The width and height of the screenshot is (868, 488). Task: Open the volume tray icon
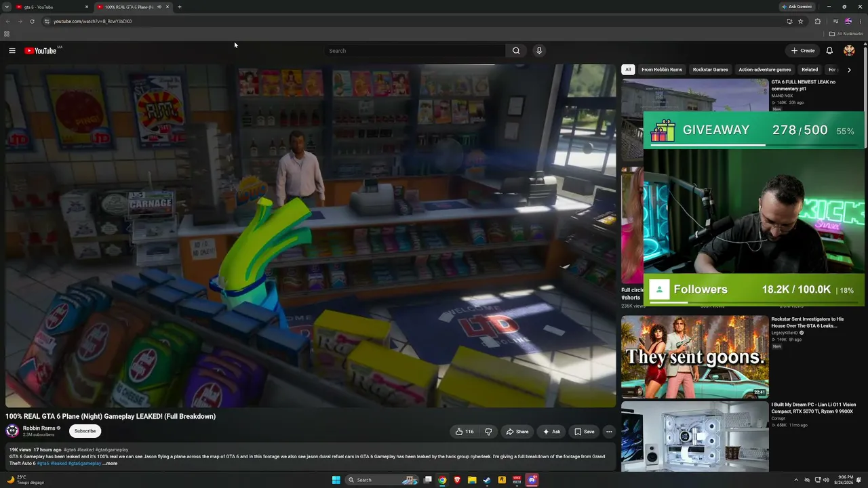826,480
